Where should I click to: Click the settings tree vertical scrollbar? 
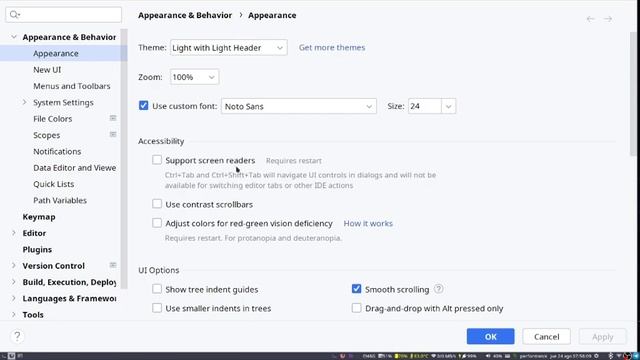[124, 159]
